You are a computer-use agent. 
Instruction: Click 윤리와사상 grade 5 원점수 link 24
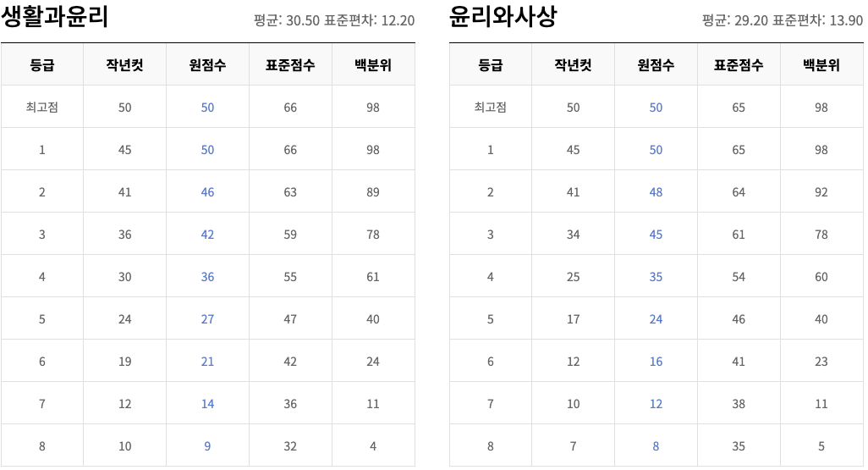656,319
